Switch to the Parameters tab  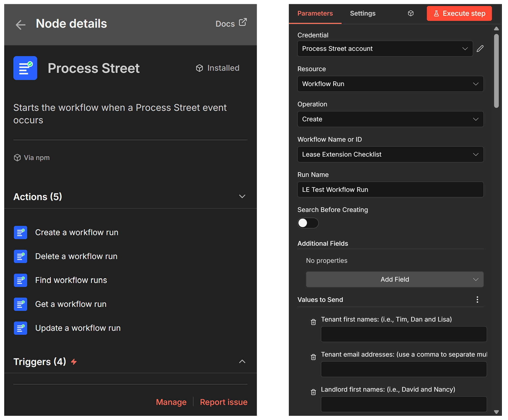(x=315, y=13)
